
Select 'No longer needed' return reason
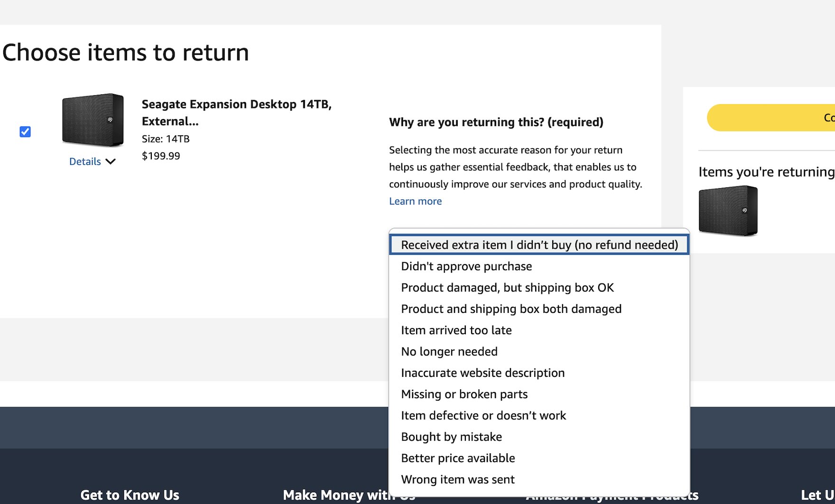click(449, 352)
